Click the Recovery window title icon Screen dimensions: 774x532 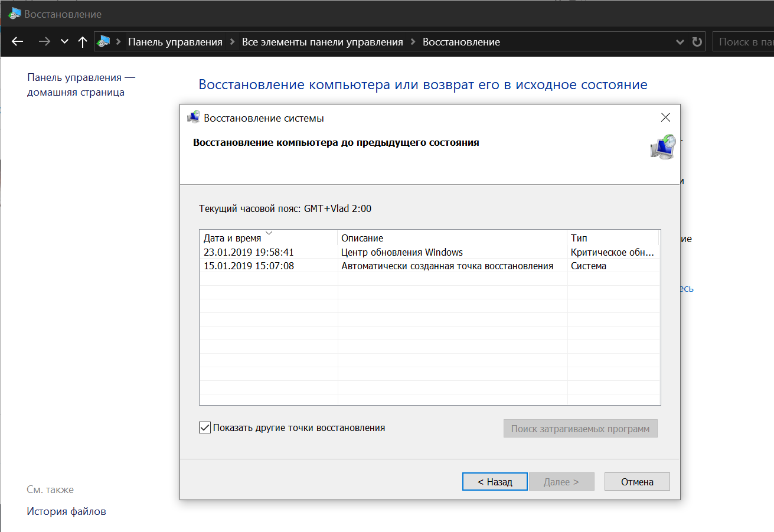(15, 14)
